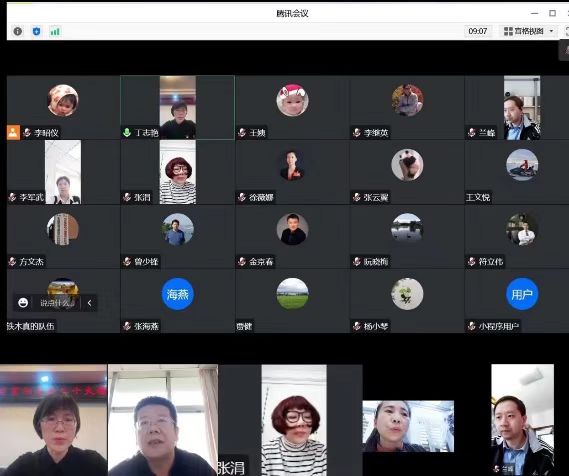Viewport: 569px width, 476px height.
Task: Click the grid view layout icon
Action: pyautogui.click(x=508, y=32)
